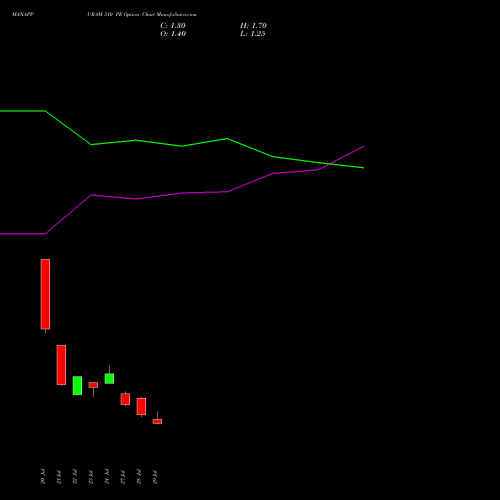Screen dimensions: 500x500
Task: Click the 310 PE Option Chart title text
Action: [x=129, y=14]
